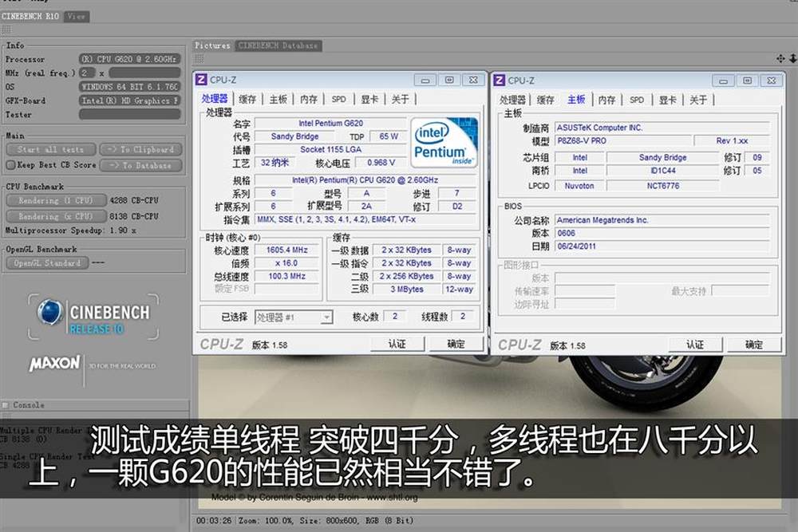Open the 处理器 #1 selection dropdown
798x532 pixels.
tap(294, 317)
